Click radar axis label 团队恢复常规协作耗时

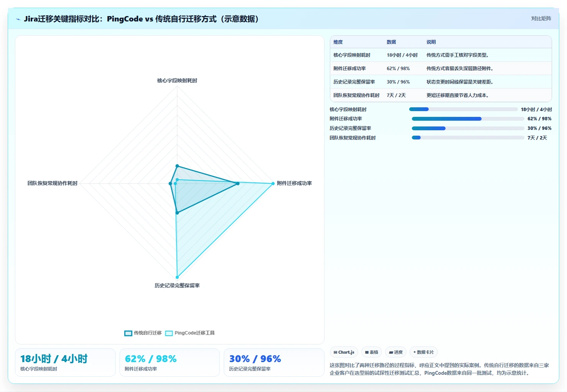click(52, 184)
